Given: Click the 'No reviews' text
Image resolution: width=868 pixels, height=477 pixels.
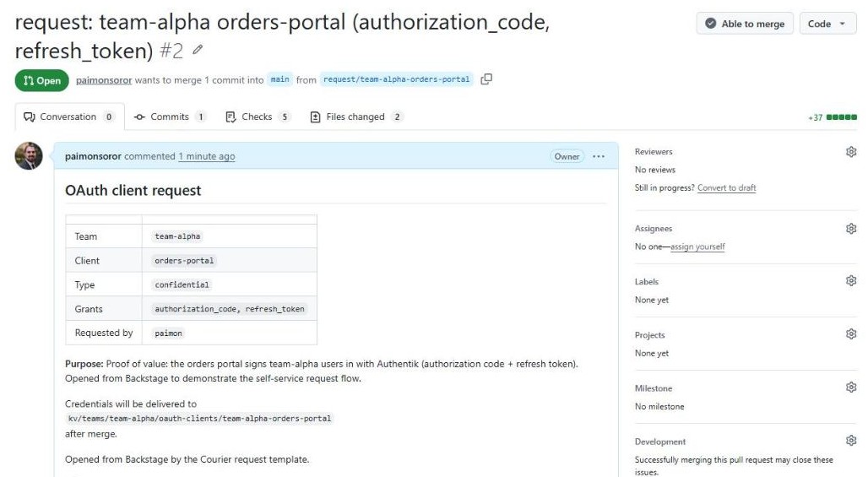Looking at the screenshot, I should 655,170.
